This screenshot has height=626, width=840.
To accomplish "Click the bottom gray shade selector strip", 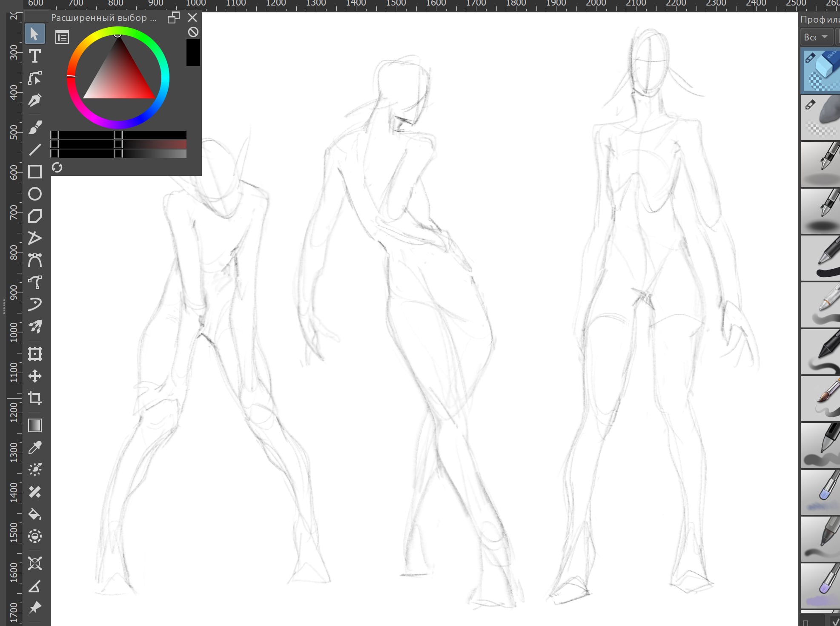I will [x=118, y=153].
